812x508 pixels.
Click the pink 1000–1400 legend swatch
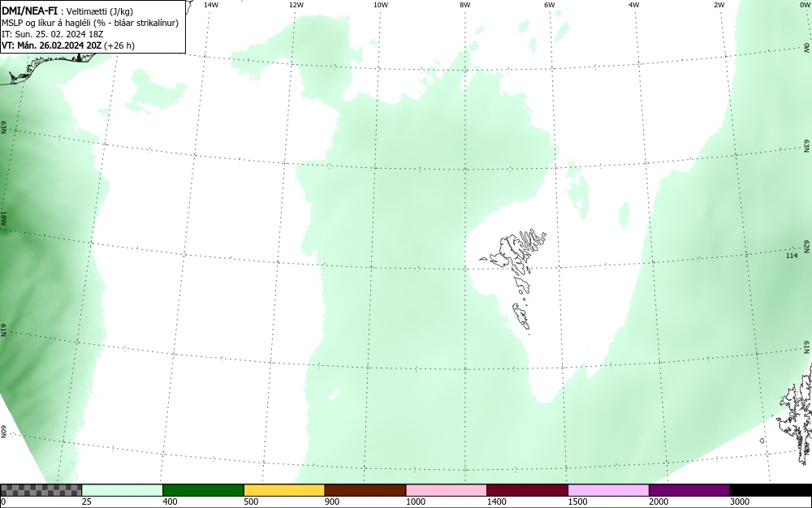(x=447, y=490)
